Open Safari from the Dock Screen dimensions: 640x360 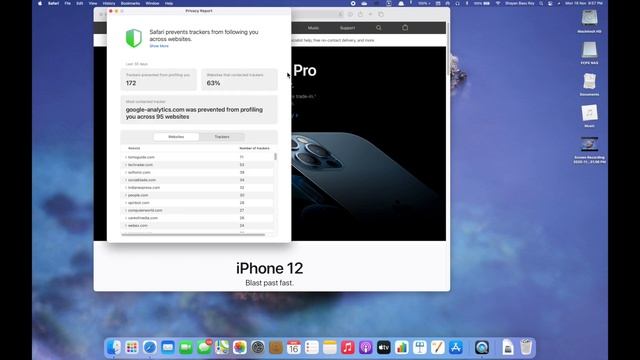[150, 347]
